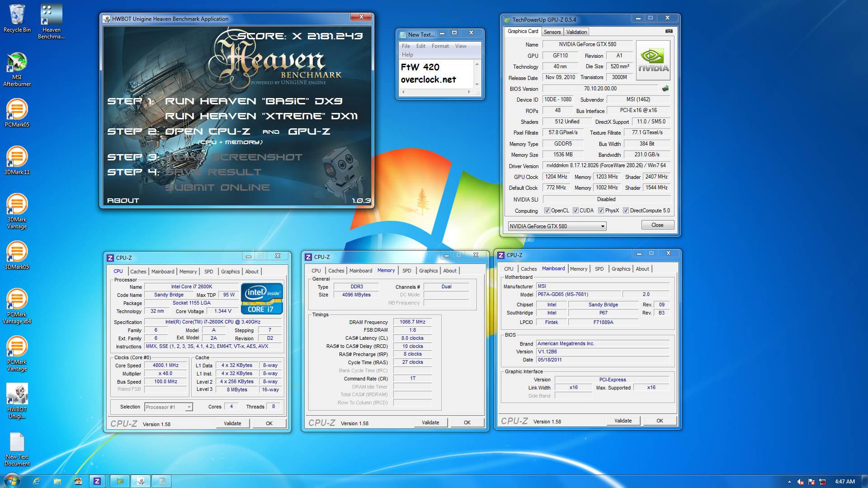Image resolution: width=868 pixels, height=488 pixels.
Task: Click Run Heaven "Xtreme" DX11
Action: click(261, 116)
